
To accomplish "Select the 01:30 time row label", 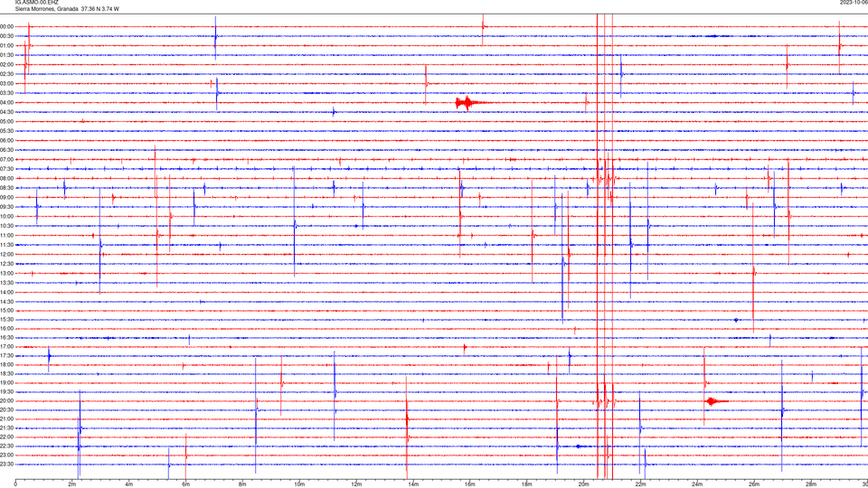I will tap(6, 55).
